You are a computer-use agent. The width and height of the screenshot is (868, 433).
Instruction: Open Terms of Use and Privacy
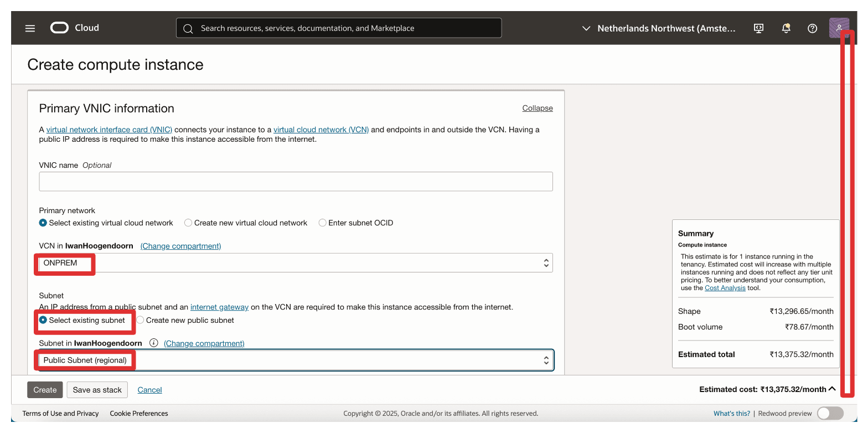pyautogui.click(x=61, y=413)
